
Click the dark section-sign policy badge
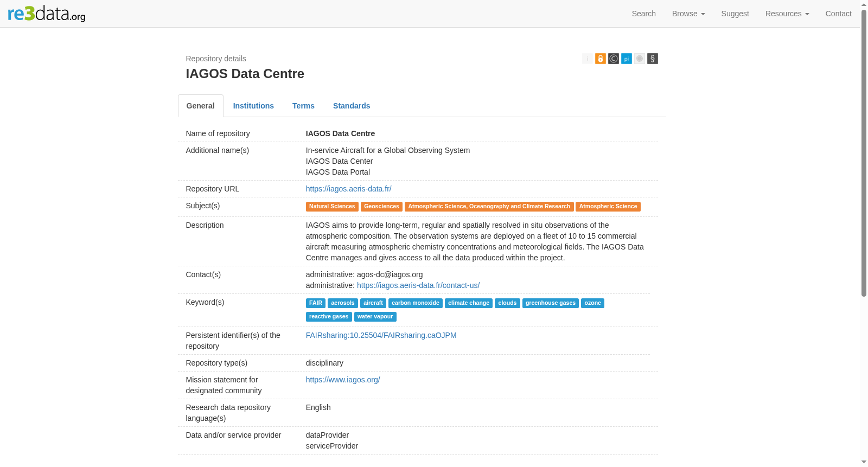click(652, 59)
